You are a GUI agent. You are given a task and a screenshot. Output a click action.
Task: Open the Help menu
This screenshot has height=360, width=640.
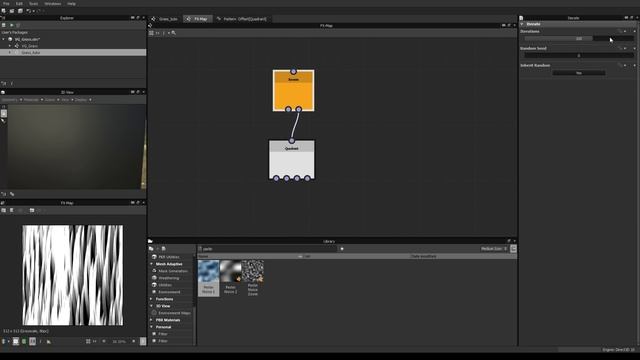pyautogui.click(x=71, y=4)
